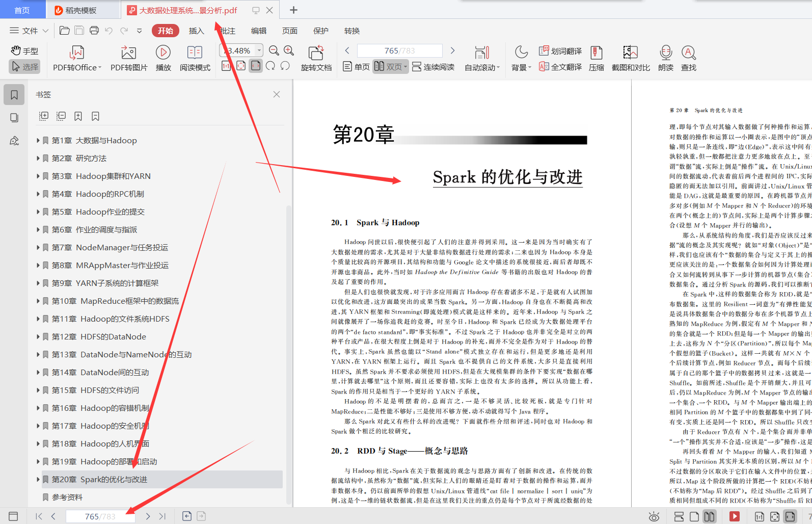Open bookmark 第11章 Hadoop的文件系统HDFS
This screenshot has height=524, width=812.
[x=111, y=319]
